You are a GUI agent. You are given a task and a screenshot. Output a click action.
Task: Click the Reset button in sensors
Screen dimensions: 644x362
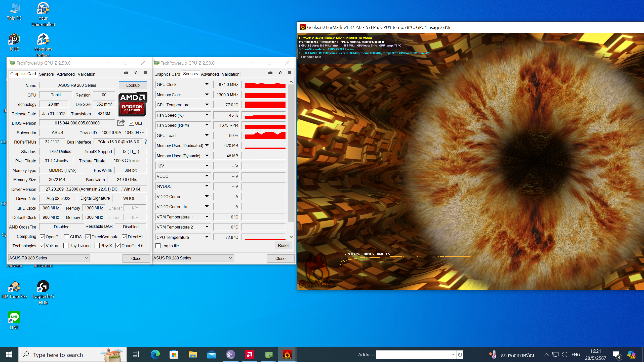283,246
